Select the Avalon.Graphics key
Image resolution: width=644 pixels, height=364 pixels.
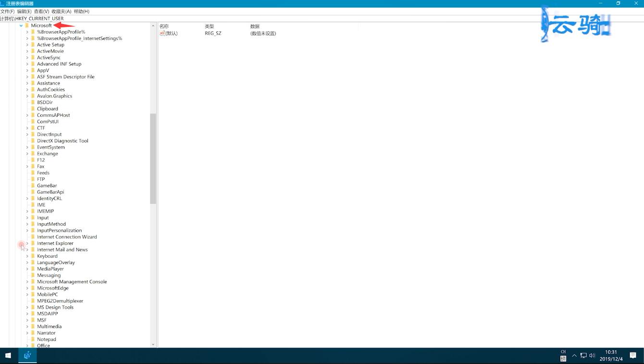54,96
